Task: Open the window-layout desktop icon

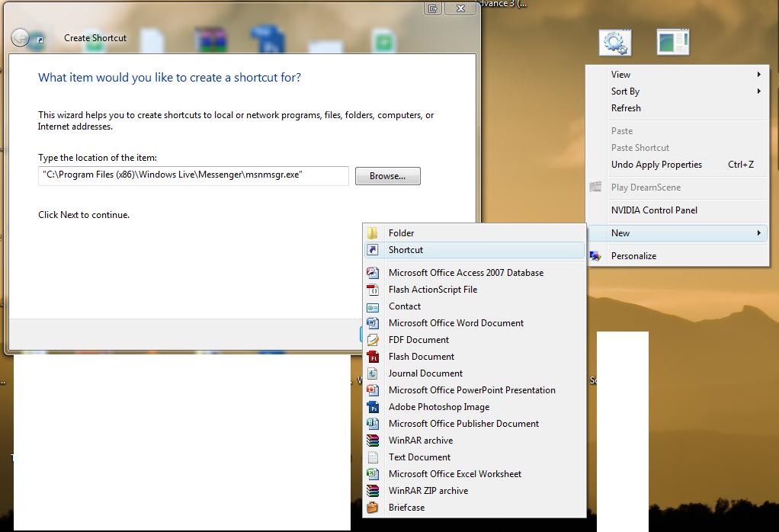Action: click(x=673, y=42)
